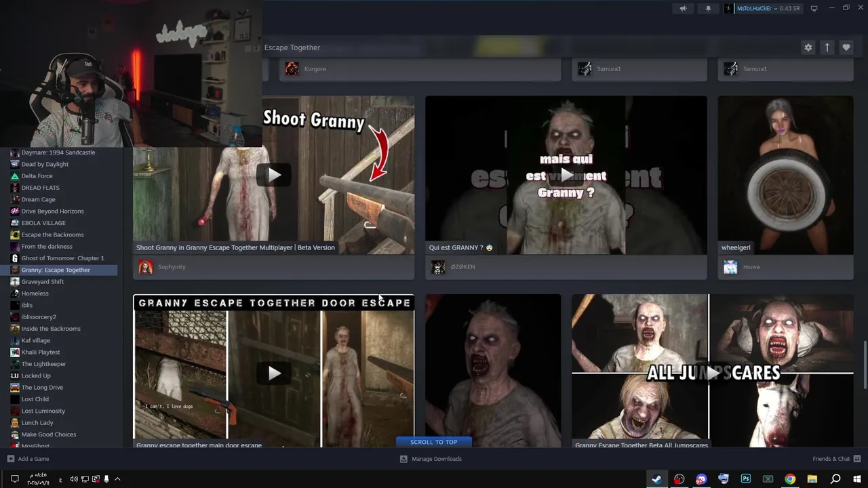This screenshot has width=868, height=488.
Task: Click the ØZØKEN author name
Action: tap(462, 267)
